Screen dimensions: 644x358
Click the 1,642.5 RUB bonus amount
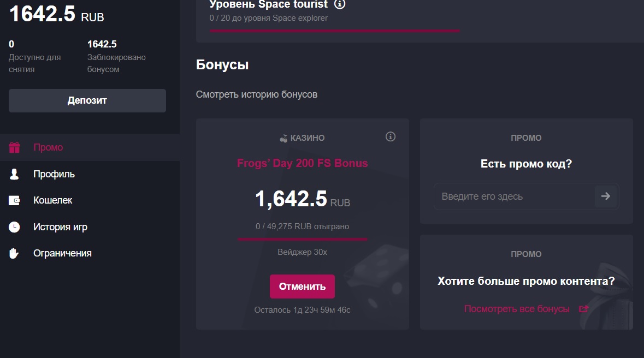[x=302, y=199]
